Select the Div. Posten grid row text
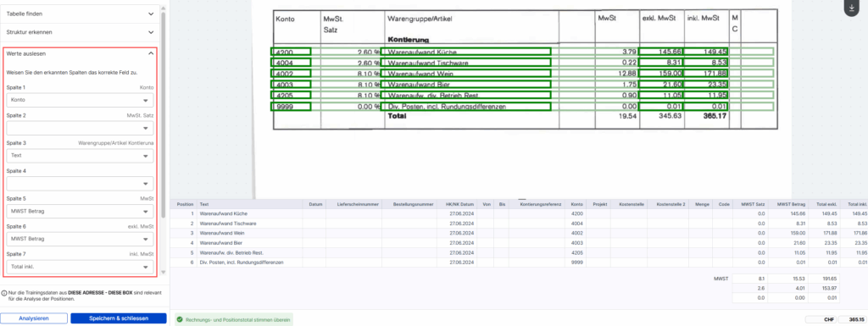The width and height of the screenshot is (868, 326). (241, 262)
